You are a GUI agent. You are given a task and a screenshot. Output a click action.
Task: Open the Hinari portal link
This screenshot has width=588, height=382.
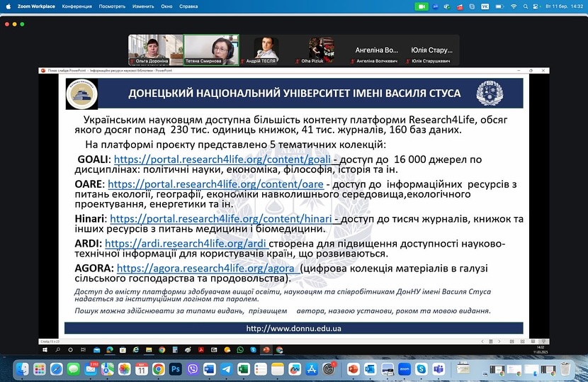(221, 219)
